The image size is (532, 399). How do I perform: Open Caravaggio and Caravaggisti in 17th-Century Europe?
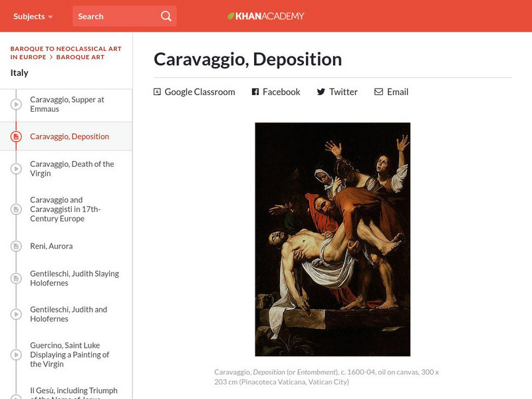[x=65, y=209]
